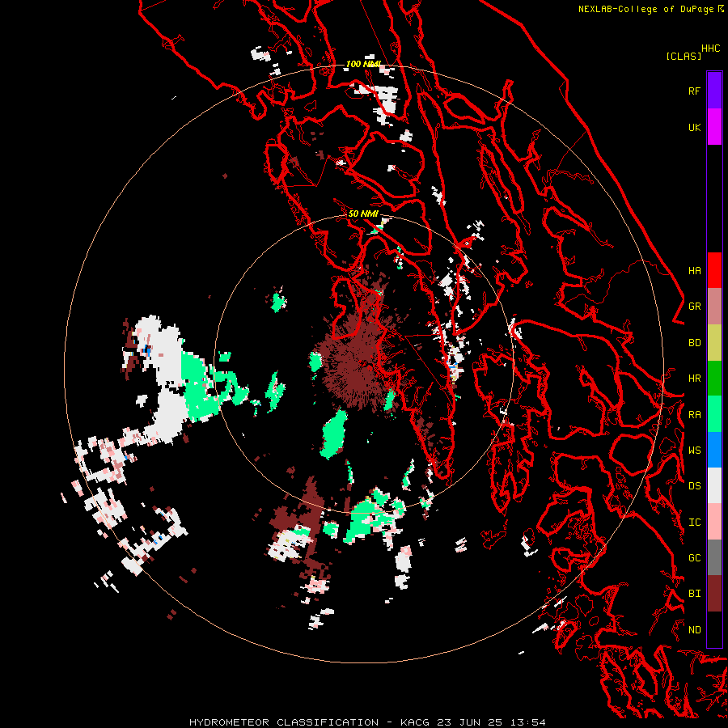Screen dimensions: 728x728
Task: Click the BI brown legend swatch
Action: tap(714, 594)
